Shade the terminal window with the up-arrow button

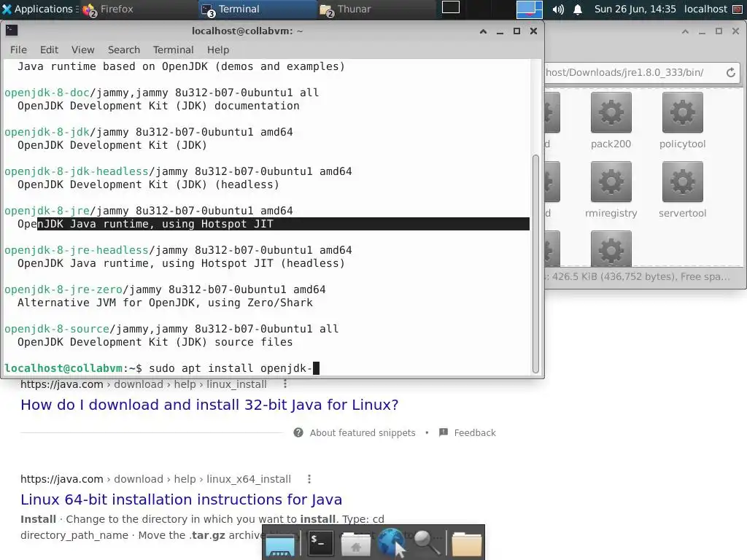tap(483, 31)
